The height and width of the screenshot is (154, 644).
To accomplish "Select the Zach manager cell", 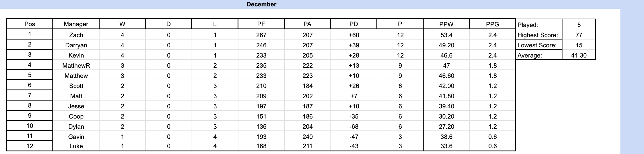I will [76, 35].
